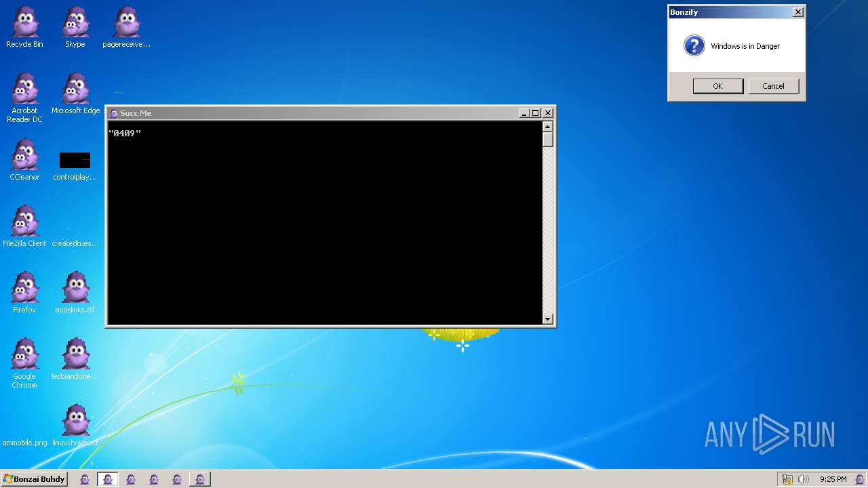Click the Succ Me scrollbar down arrow

(548, 319)
